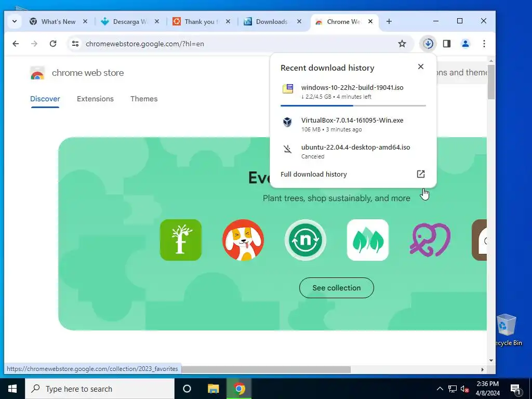
Task: Select the Recycle Bin desktop icon
Action: pyautogui.click(x=507, y=330)
